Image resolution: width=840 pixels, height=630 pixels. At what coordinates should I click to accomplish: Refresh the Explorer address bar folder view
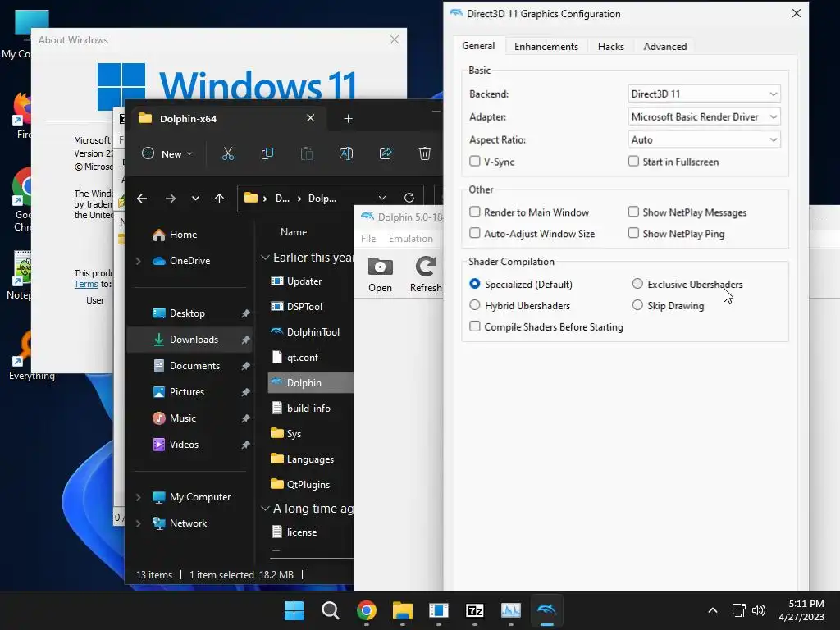pos(409,198)
